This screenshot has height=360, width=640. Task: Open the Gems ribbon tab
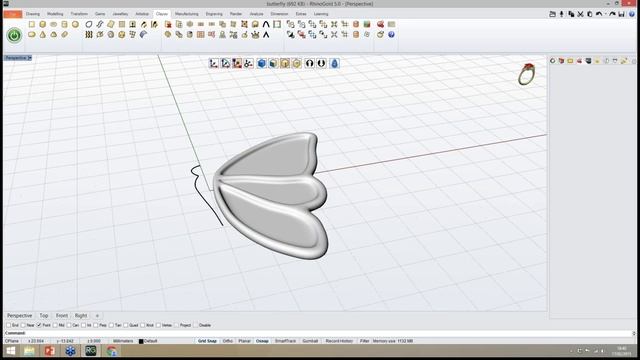tap(100, 14)
